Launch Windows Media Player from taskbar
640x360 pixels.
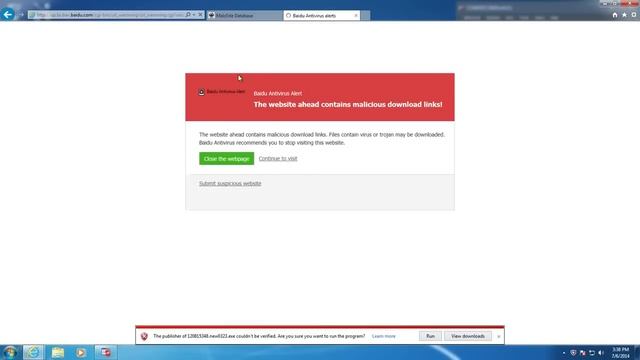pyautogui.click(x=81, y=352)
